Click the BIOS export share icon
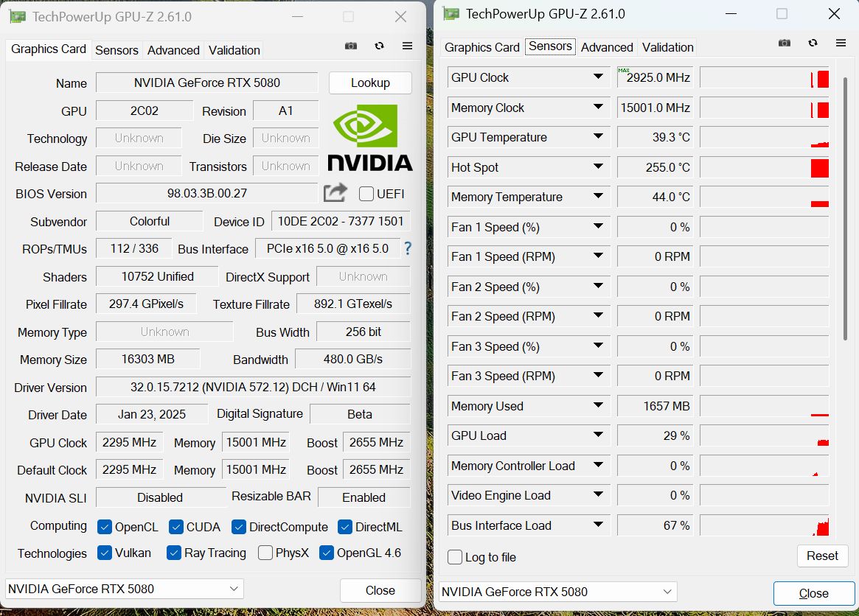 [x=335, y=193]
